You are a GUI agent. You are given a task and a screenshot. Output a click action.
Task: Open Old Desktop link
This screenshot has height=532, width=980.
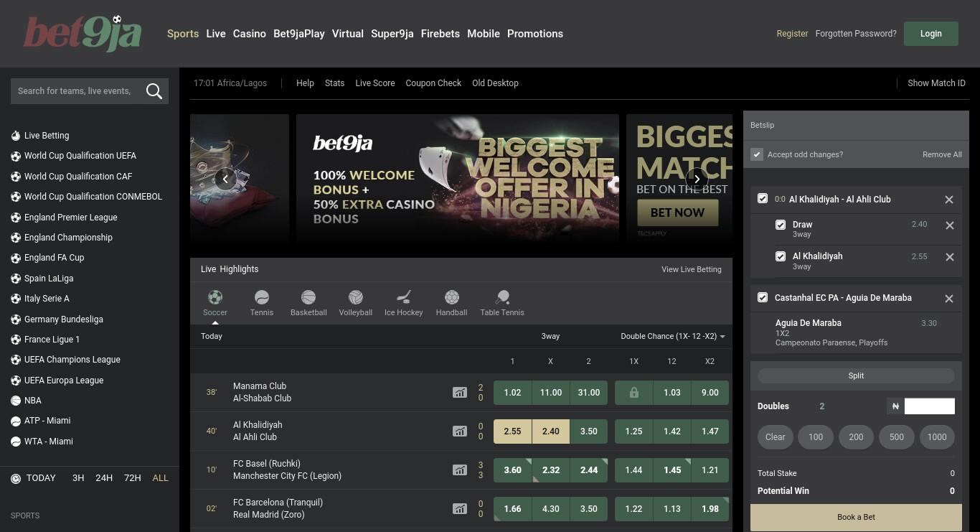[495, 83]
